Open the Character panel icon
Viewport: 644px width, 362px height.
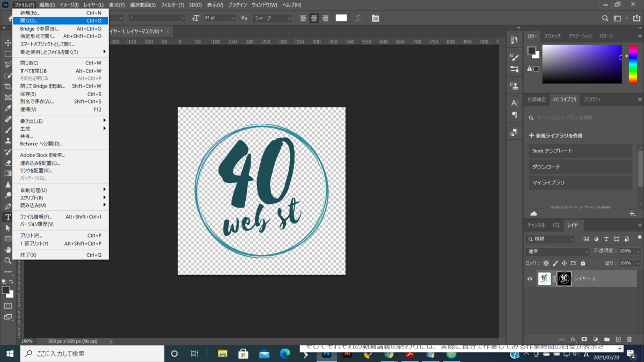[514, 102]
